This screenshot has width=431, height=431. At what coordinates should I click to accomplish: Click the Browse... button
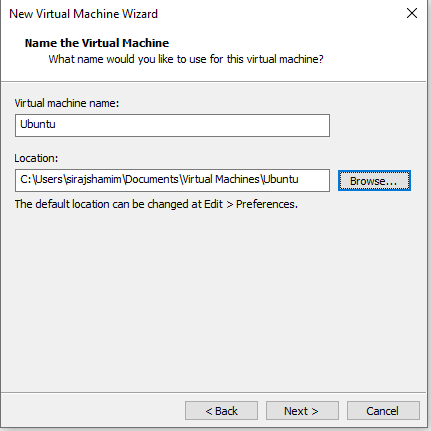pyautogui.click(x=374, y=181)
